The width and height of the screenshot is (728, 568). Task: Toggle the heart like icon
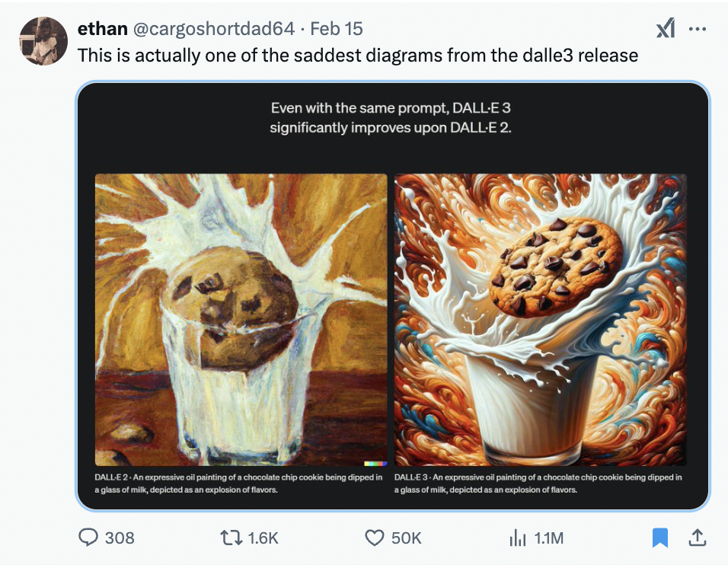pyautogui.click(x=374, y=538)
